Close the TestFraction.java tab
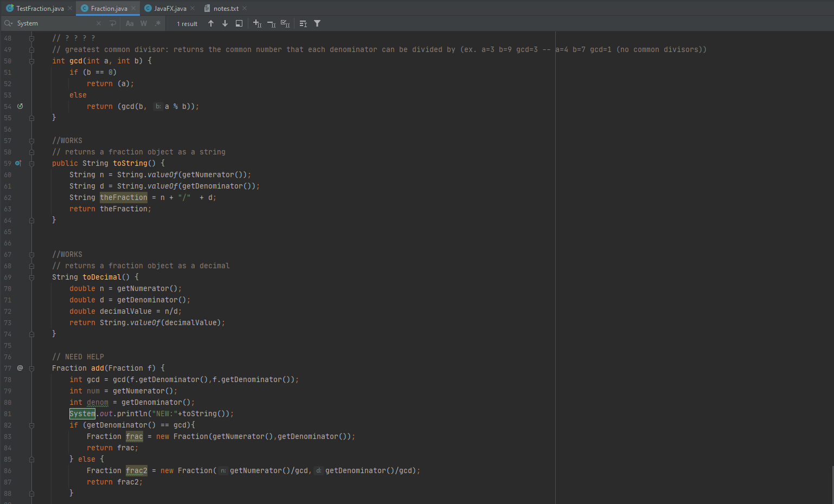Image resolution: width=834 pixels, height=504 pixels. pos(70,8)
